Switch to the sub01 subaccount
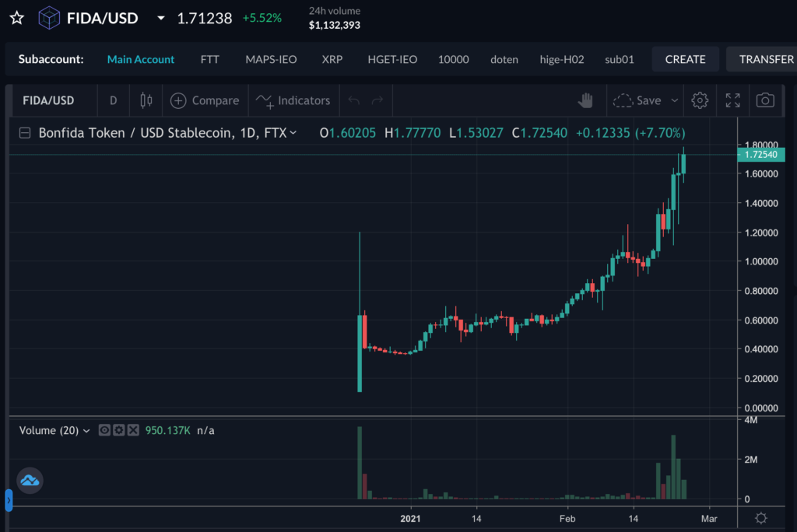This screenshot has height=532, width=797. (619, 59)
